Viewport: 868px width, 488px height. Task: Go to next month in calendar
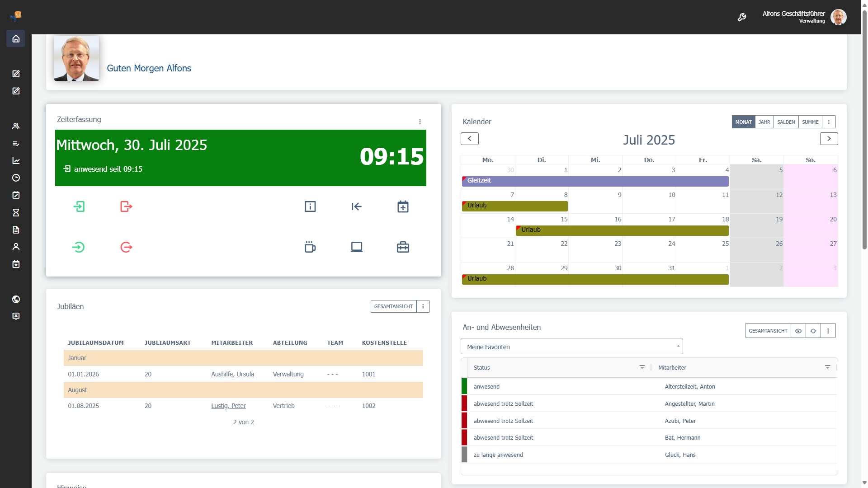[829, 139]
